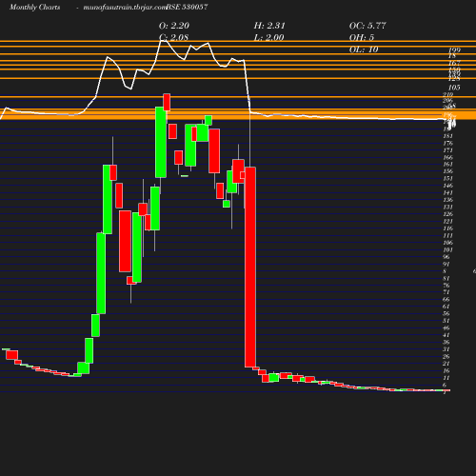Select the open value 'O: 2.20'
The image size is (476, 476).
(x=174, y=26)
